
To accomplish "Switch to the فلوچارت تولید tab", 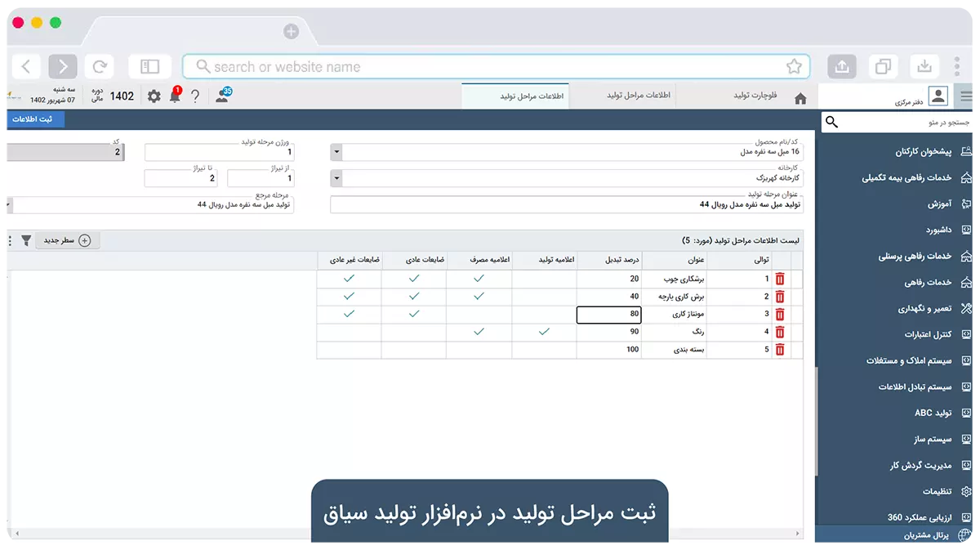I will click(755, 96).
